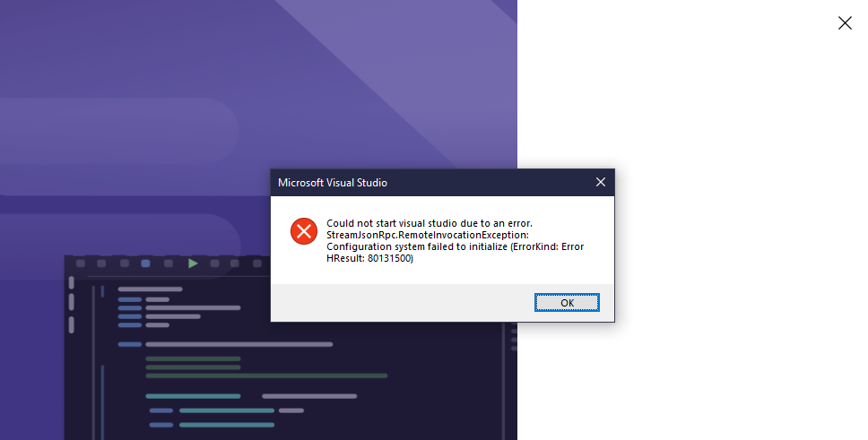The width and height of the screenshot is (868, 440).
Task: Click the long green code line in illustration
Action: (266, 375)
